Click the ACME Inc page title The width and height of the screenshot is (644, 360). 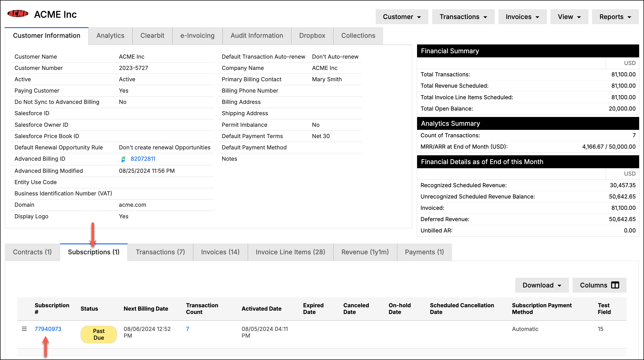(x=56, y=14)
